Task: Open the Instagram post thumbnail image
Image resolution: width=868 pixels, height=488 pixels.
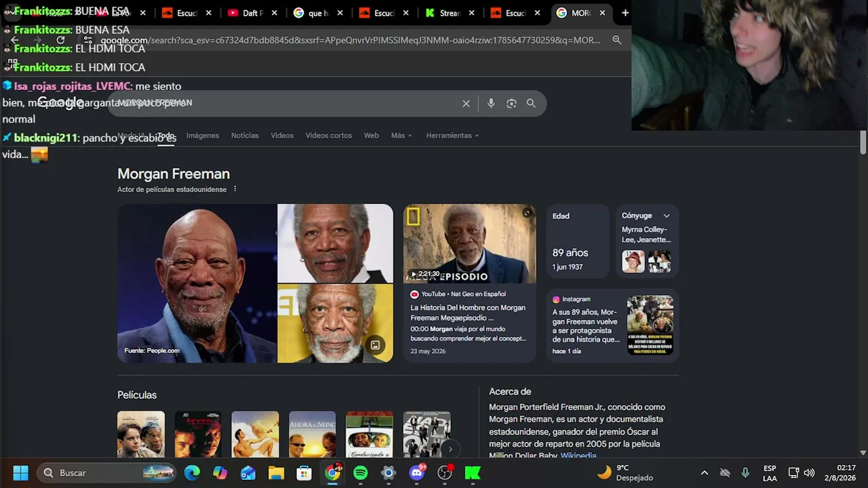Action: [650, 325]
